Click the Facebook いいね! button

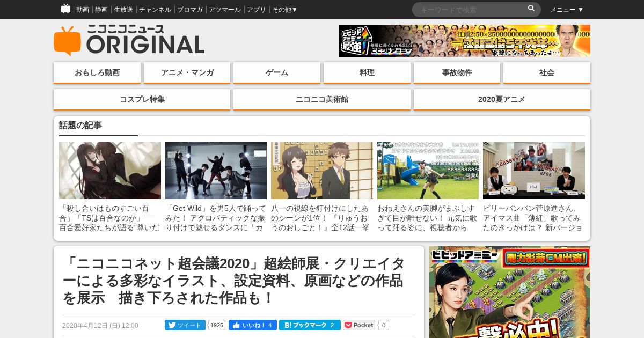(x=253, y=325)
